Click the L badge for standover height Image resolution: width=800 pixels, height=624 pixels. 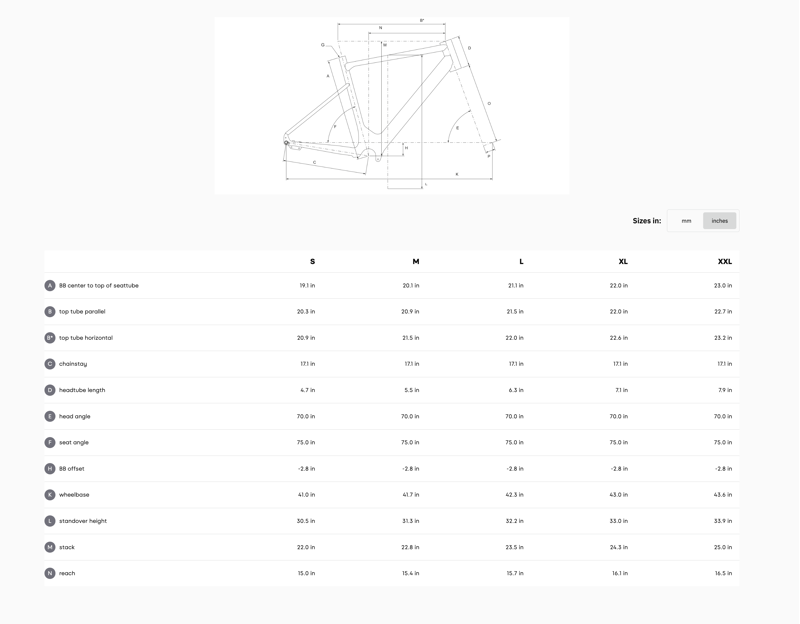pos(50,521)
